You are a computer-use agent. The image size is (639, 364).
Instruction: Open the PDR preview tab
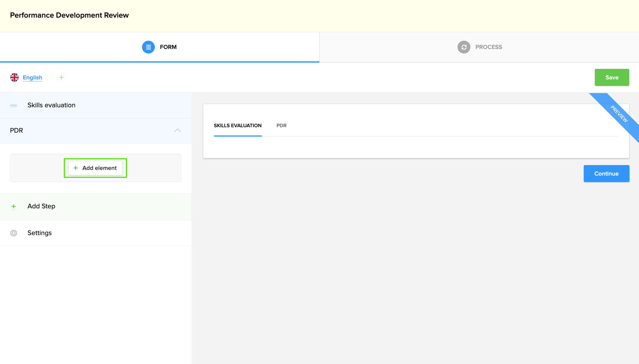pyautogui.click(x=281, y=126)
